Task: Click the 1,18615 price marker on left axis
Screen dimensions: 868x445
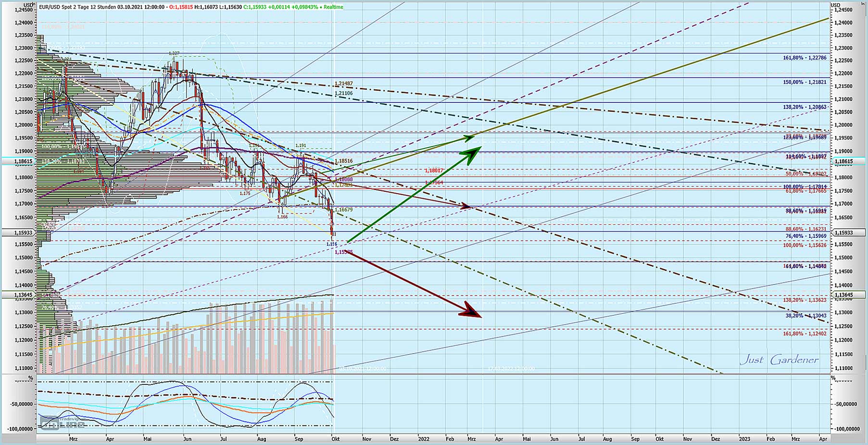Action: coord(18,162)
